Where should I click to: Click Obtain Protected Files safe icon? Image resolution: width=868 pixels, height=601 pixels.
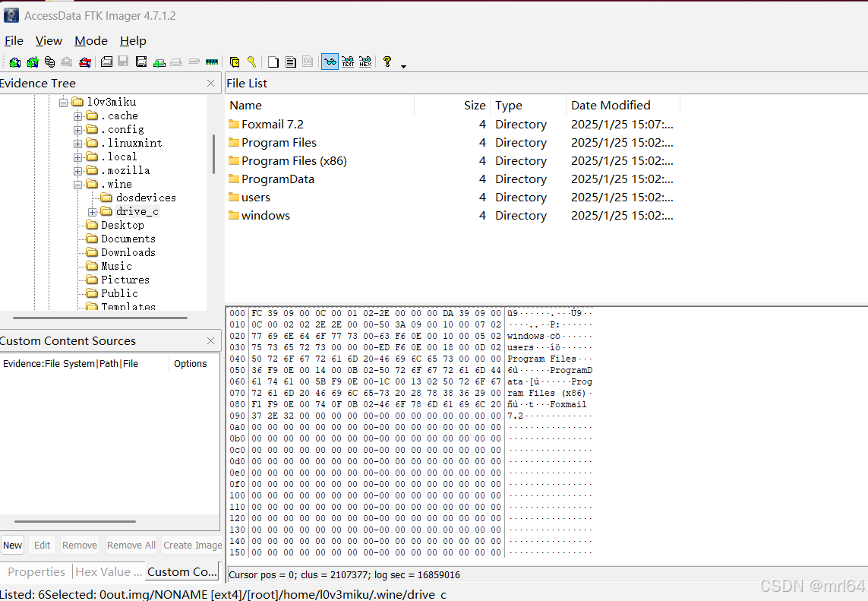pos(234,62)
